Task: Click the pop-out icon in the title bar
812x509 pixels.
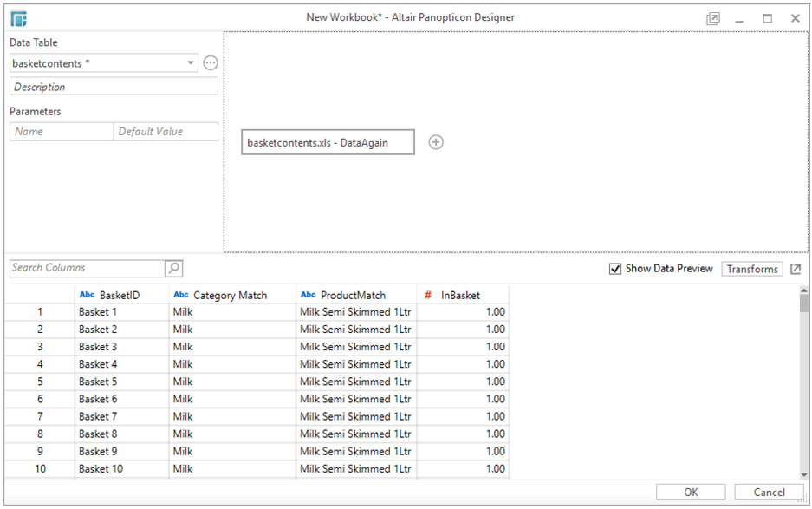Action: (713, 17)
